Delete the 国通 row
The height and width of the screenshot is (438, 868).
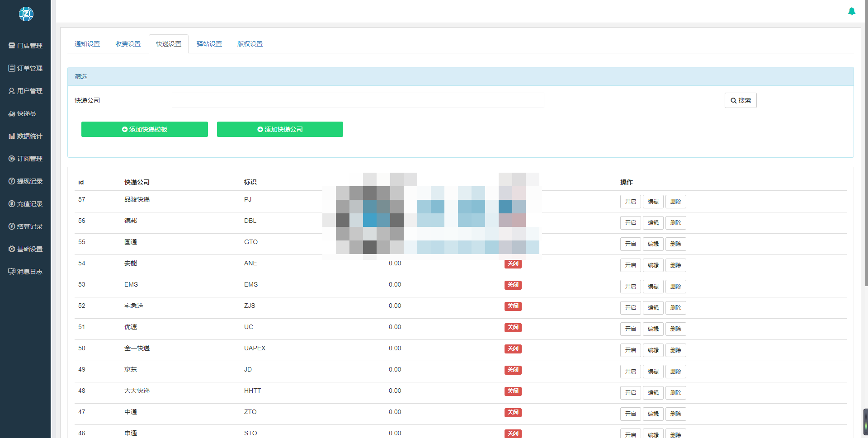[x=675, y=244]
